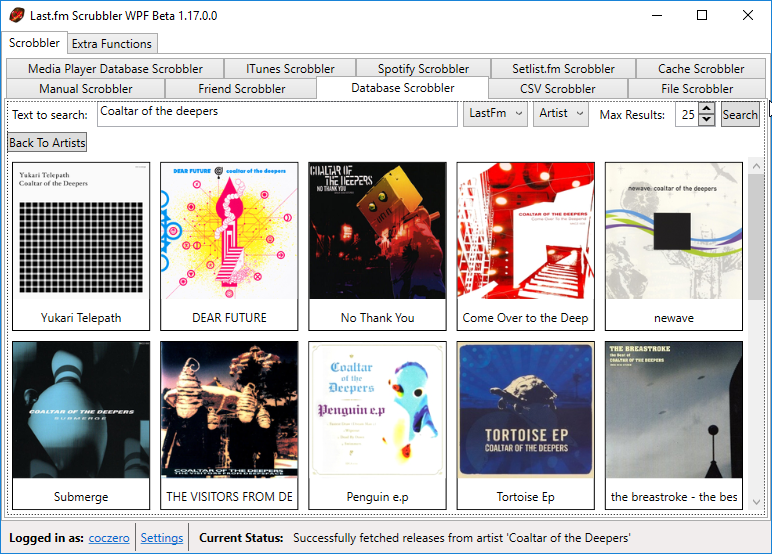Image resolution: width=772 pixels, height=554 pixels.
Task: Open the Setlist.fm Scrobbler tab
Action: point(563,68)
